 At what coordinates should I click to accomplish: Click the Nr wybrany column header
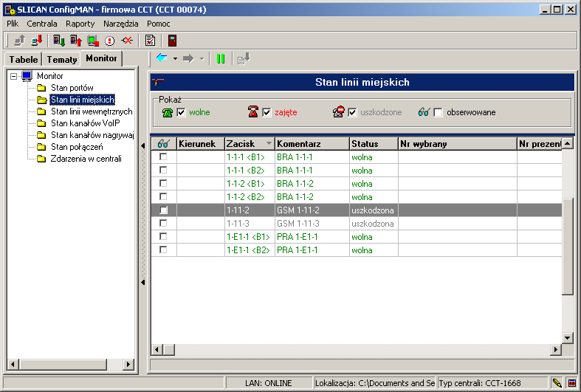point(457,143)
